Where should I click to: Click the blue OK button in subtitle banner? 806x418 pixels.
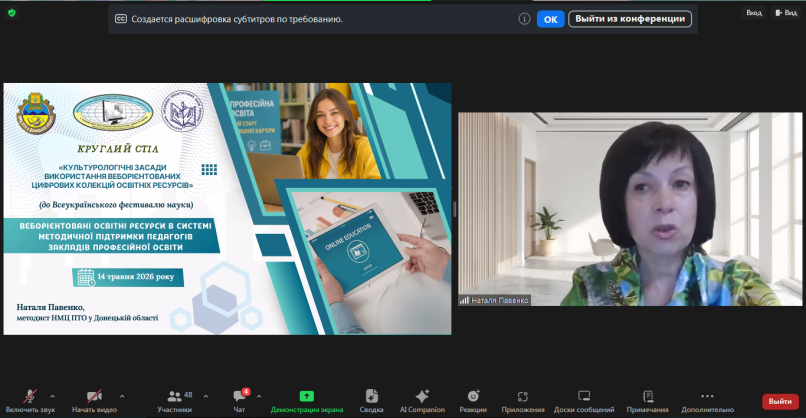551,19
